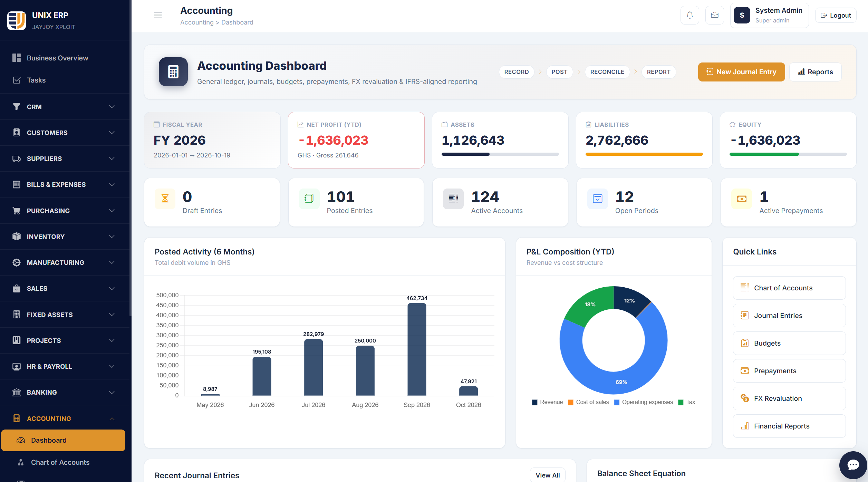Collapse the Accounting menu chevron
Image resolution: width=868 pixels, height=482 pixels.
tap(112, 418)
